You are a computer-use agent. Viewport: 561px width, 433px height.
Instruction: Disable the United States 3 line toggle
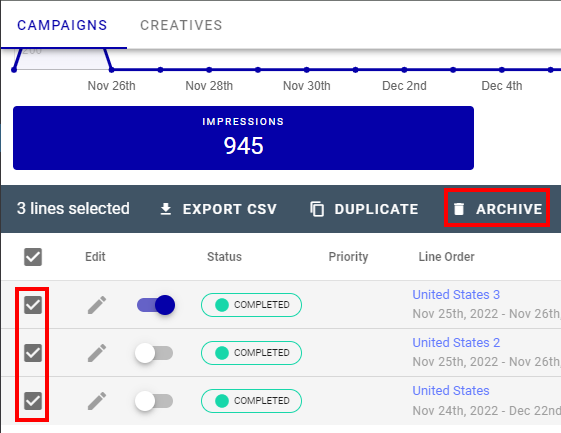(156, 305)
